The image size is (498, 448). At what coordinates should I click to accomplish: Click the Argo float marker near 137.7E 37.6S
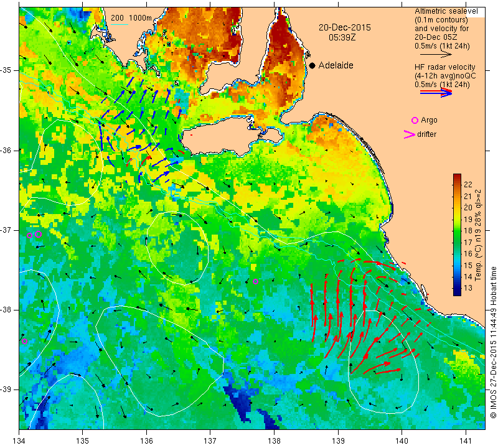tap(255, 281)
